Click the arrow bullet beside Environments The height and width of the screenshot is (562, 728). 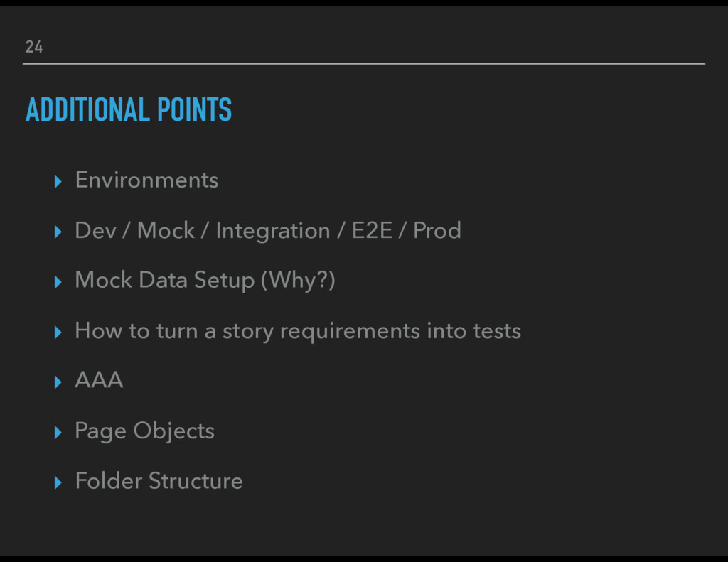click(58, 181)
